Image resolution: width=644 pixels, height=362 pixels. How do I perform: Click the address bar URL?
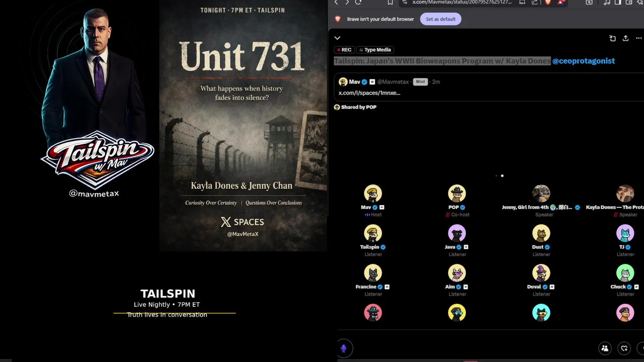tap(462, 2)
